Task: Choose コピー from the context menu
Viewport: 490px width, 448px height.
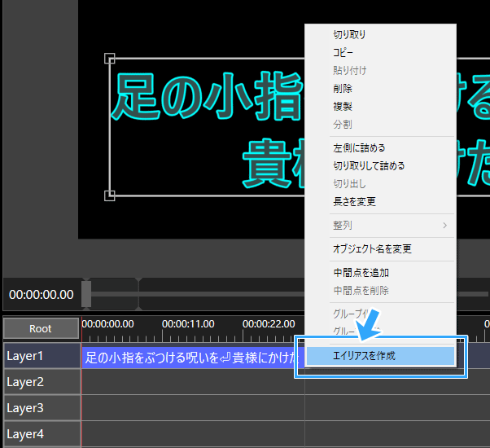Action: (x=343, y=52)
